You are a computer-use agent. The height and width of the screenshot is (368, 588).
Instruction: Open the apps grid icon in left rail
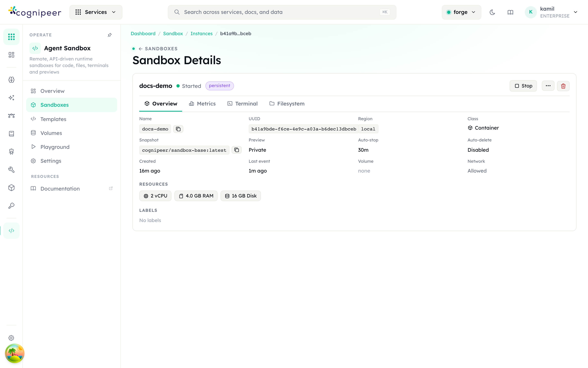tap(11, 37)
